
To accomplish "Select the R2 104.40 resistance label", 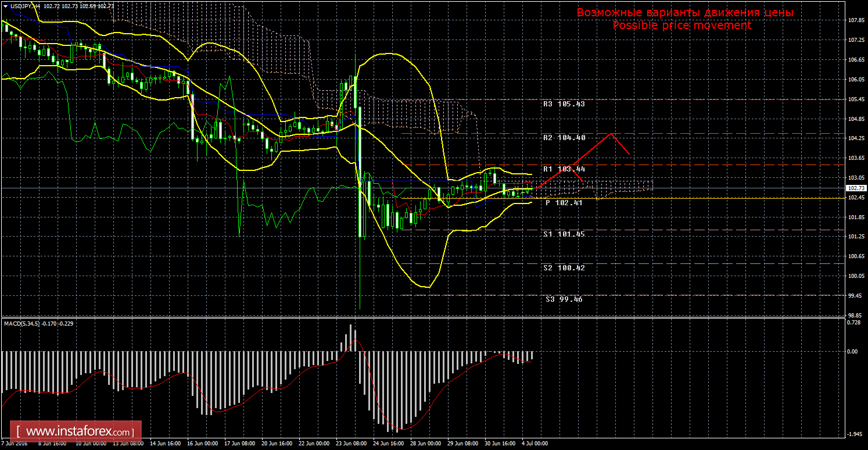I will click(564, 138).
